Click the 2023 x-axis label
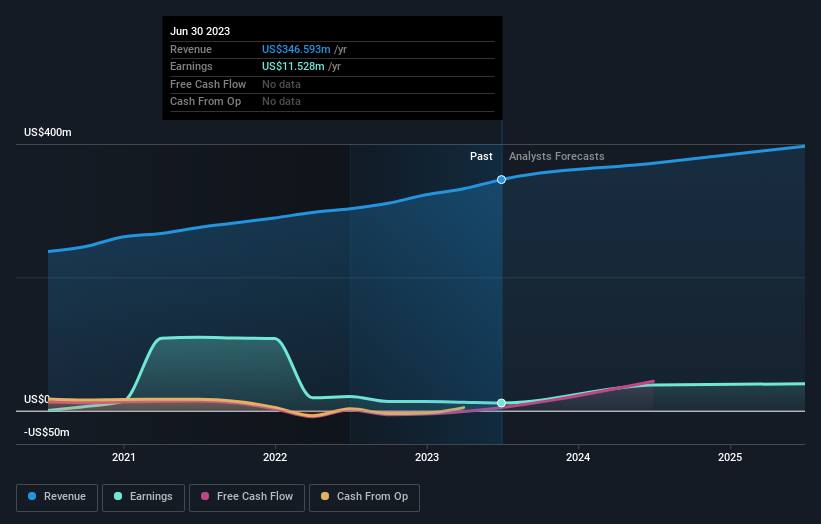Viewport: 821px width, 524px height. tap(427, 458)
